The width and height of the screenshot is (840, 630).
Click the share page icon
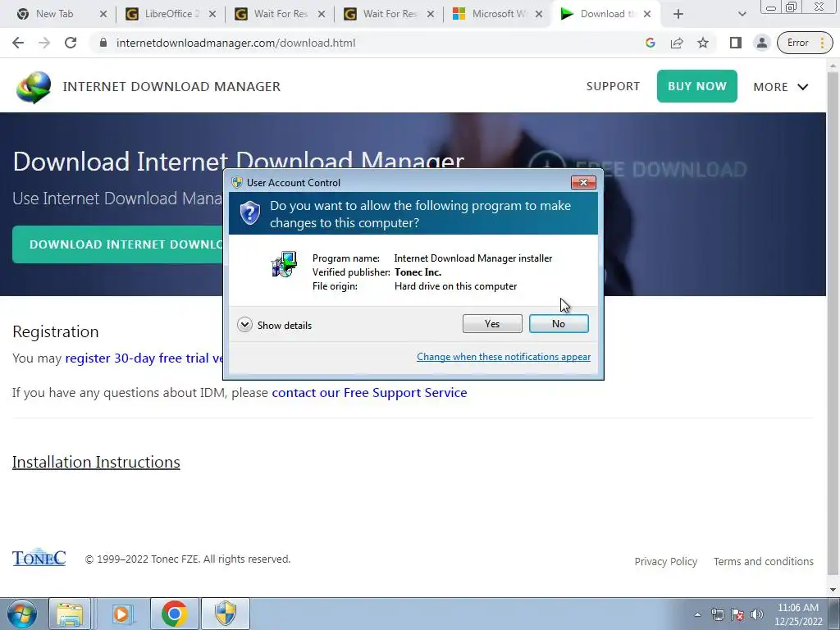coord(677,43)
